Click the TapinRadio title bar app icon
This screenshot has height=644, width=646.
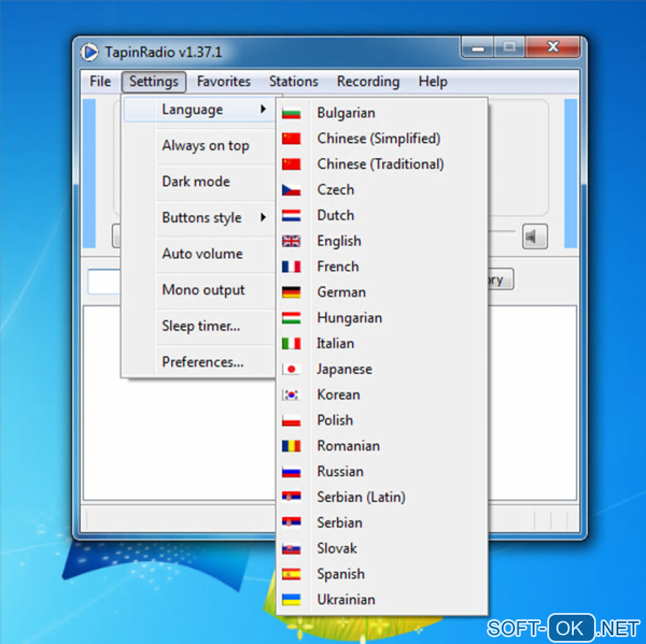[x=89, y=53]
